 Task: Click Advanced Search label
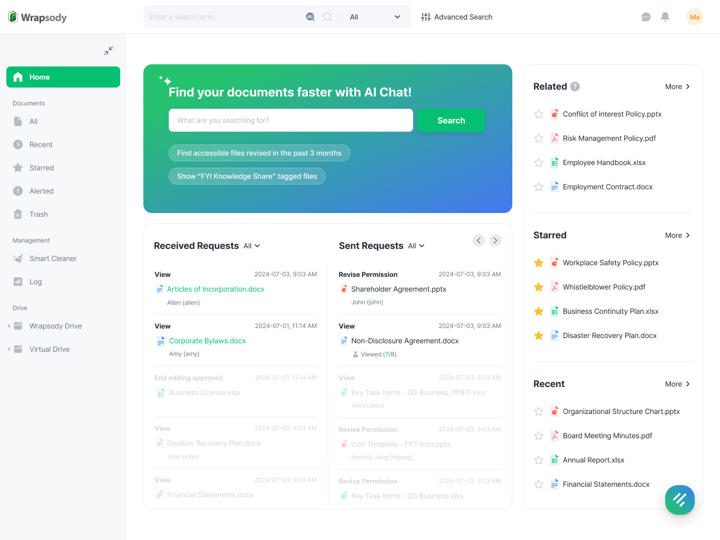tap(463, 17)
